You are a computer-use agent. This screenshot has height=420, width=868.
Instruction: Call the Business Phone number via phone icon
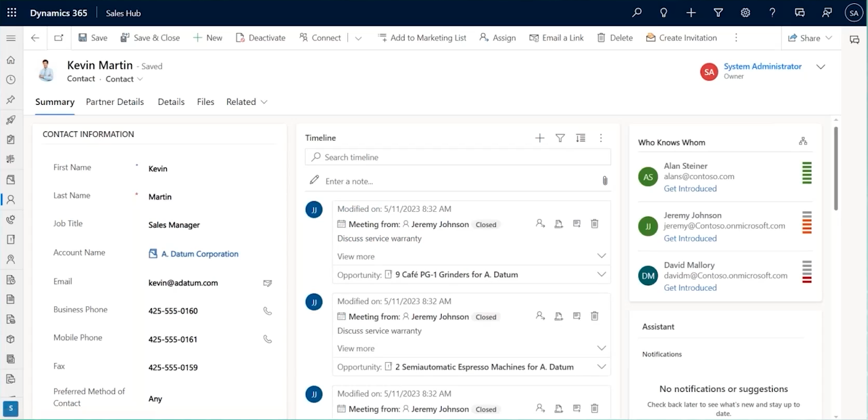267,311
